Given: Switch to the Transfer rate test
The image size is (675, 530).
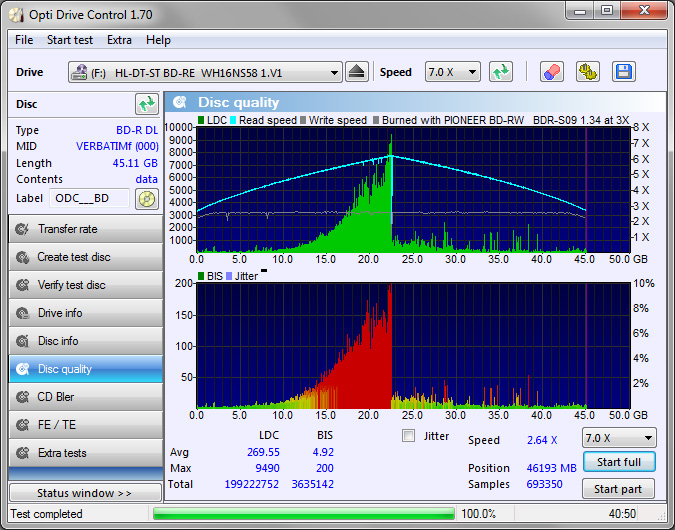Looking at the screenshot, I should coord(85,229).
